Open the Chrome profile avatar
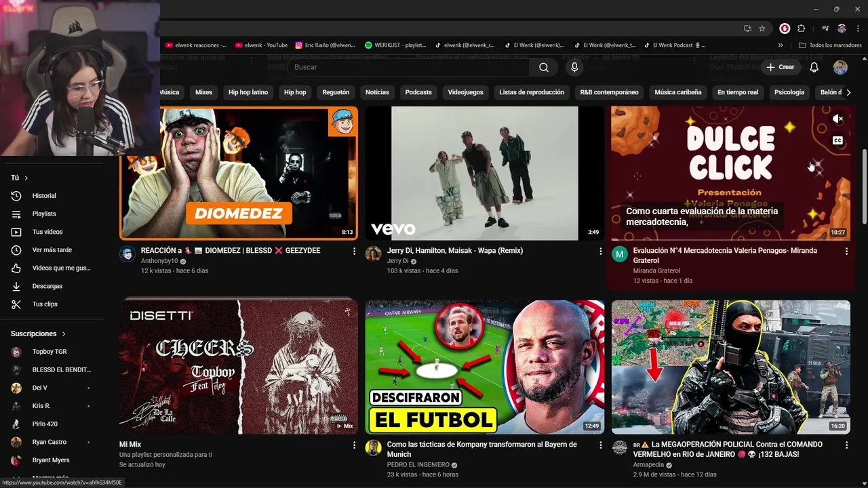The width and height of the screenshot is (868, 488). pos(842,28)
